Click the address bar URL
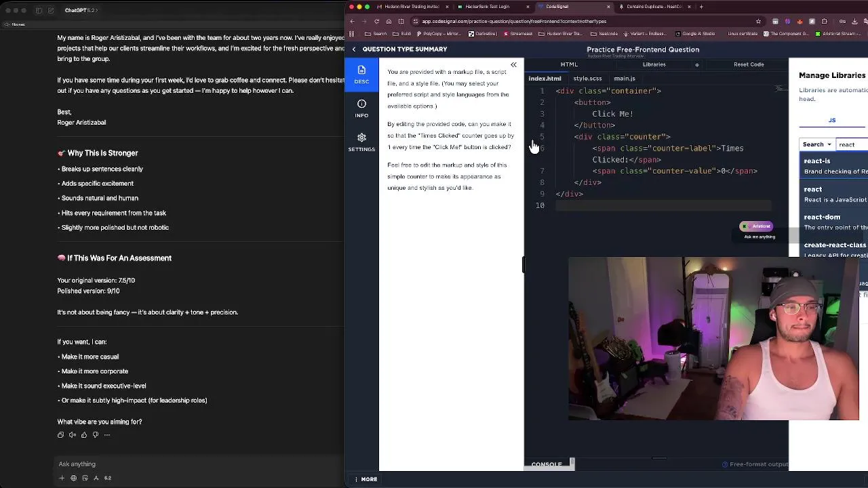The width and height of the screenshot is (868, 488). (x=514, y=21)
